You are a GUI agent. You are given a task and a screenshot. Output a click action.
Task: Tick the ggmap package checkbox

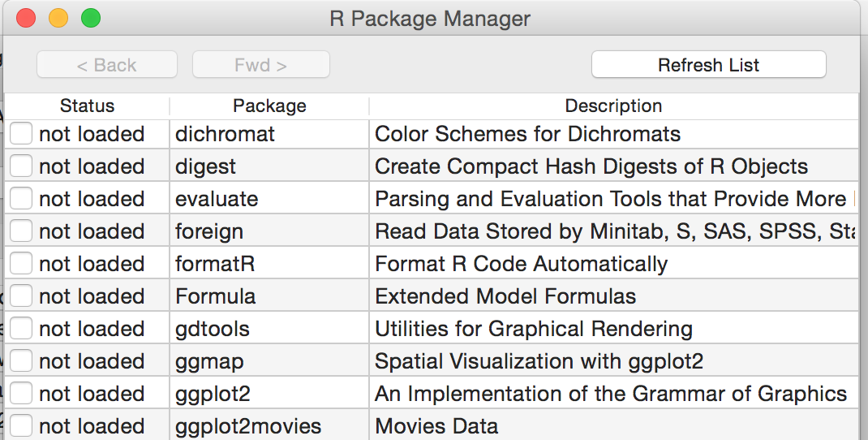[21, 361]
